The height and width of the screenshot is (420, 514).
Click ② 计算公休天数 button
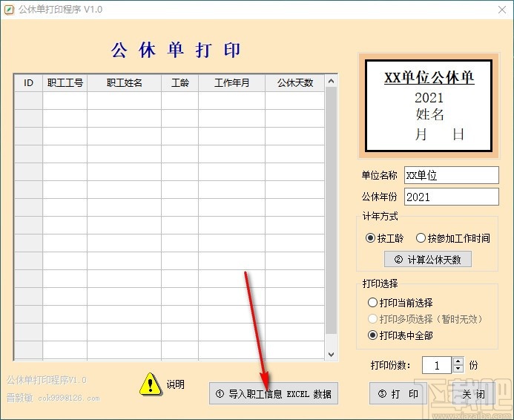pos(428,259)
